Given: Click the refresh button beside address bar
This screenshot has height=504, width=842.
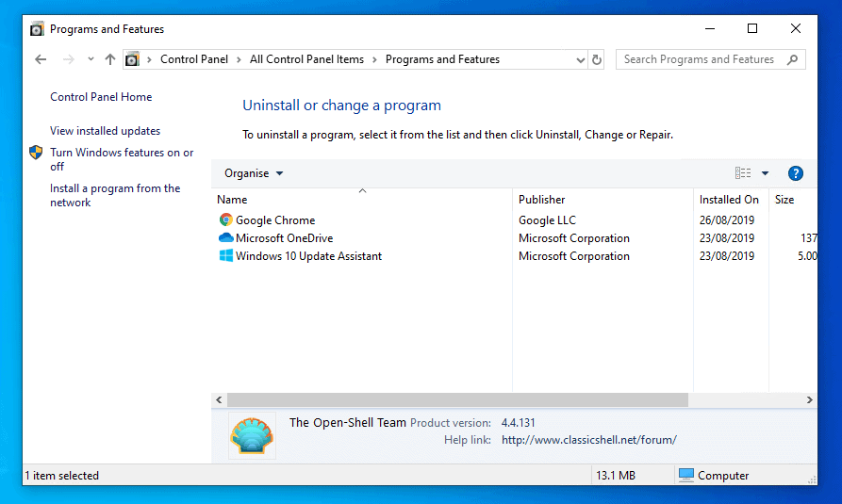Looking at the screenshot, I should click(596, 59).
